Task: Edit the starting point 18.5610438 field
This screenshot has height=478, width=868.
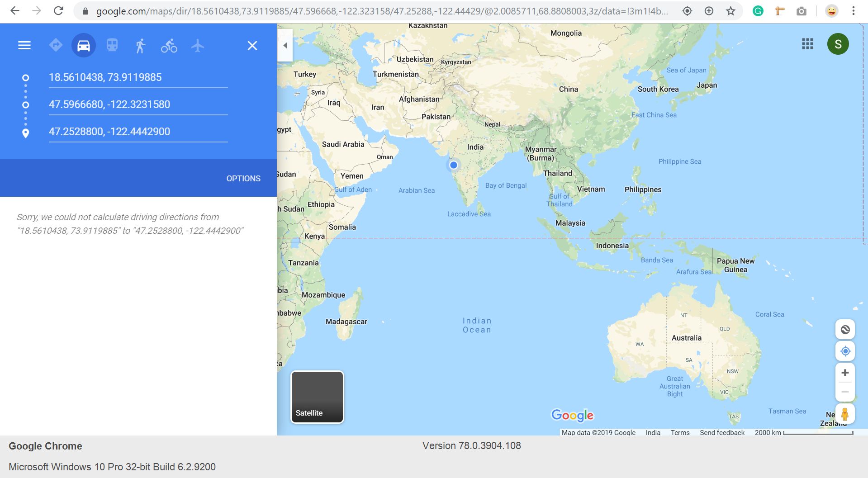Action: (138, 77)
